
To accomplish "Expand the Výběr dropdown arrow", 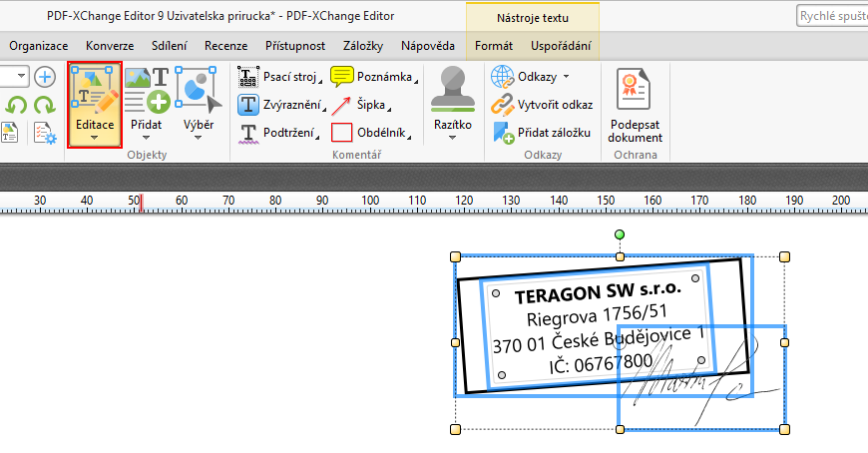I will (x=199, y=138).
